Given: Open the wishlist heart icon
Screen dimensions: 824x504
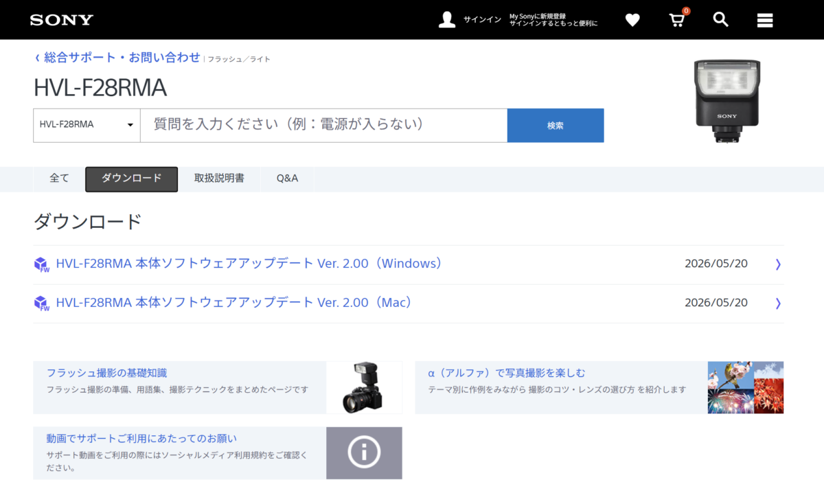Looking at the screenshot, I should click(632, 20).
